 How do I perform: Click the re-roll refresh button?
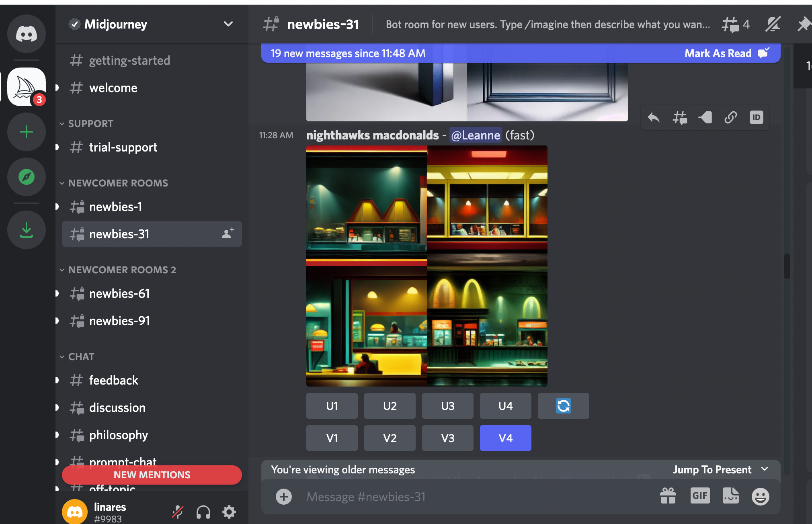point(564,406)
